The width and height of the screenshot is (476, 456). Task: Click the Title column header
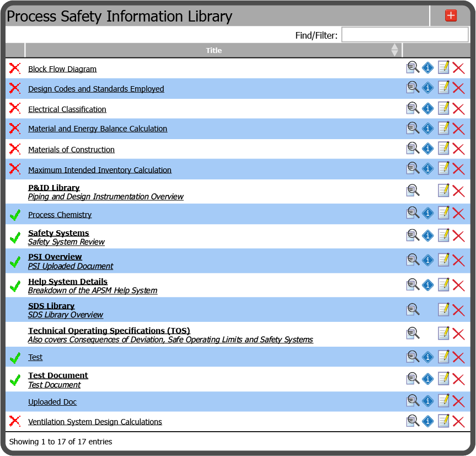tap(213, 50)
